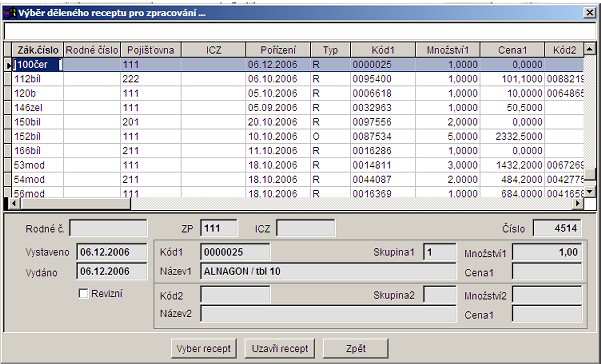This screenshot has width=601, height=364.
Task: Click the Cena1 column header
Action: pos(512,50)
